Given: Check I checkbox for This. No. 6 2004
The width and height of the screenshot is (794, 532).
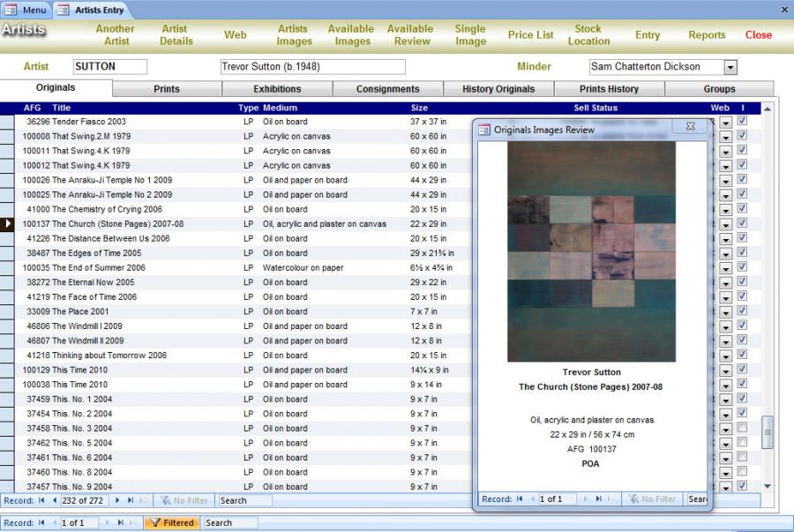Looking at the screenshot, I should click(x=742, y=457).
